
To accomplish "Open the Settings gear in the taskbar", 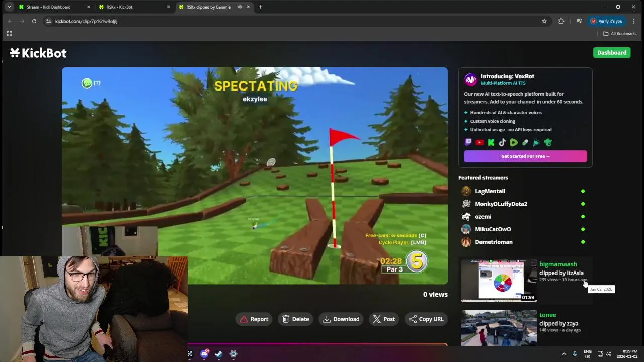I will [x=233, y=354].
